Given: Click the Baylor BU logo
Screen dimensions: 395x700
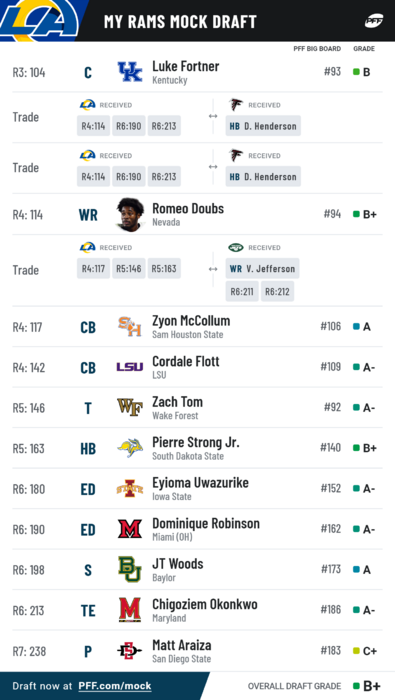Looking at the screenshot, I should [130, 569].
